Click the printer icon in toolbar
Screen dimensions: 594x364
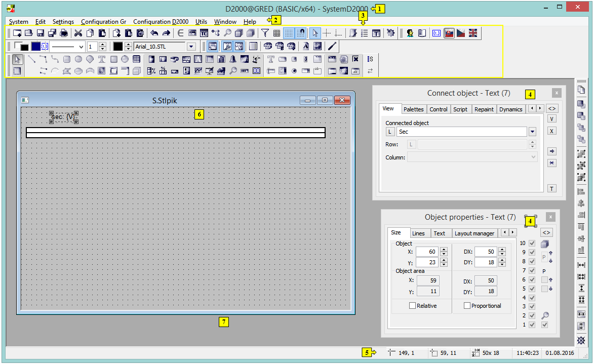64,33
